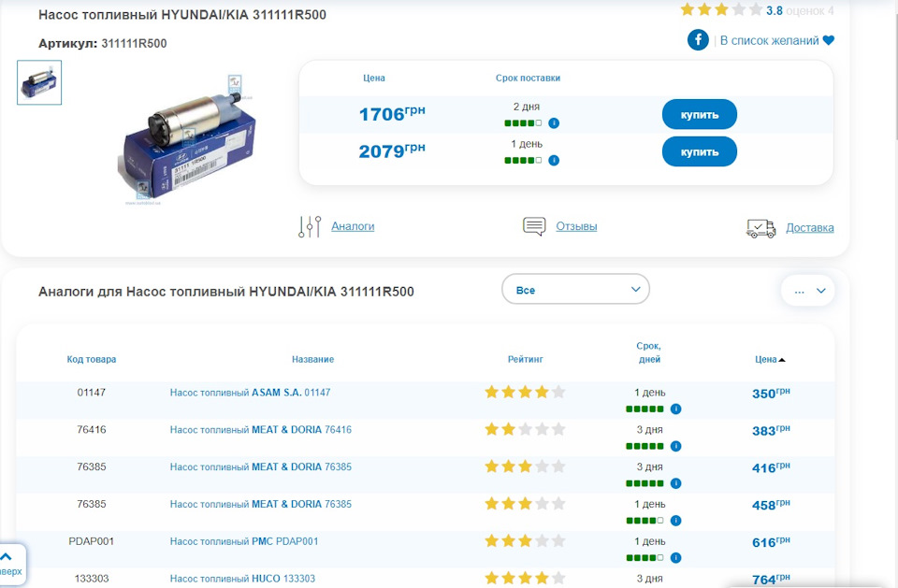Click product code PDAP001 cell
Viewport: 898px width, 588px height.
pyautogui.click(x=92, y=541)
